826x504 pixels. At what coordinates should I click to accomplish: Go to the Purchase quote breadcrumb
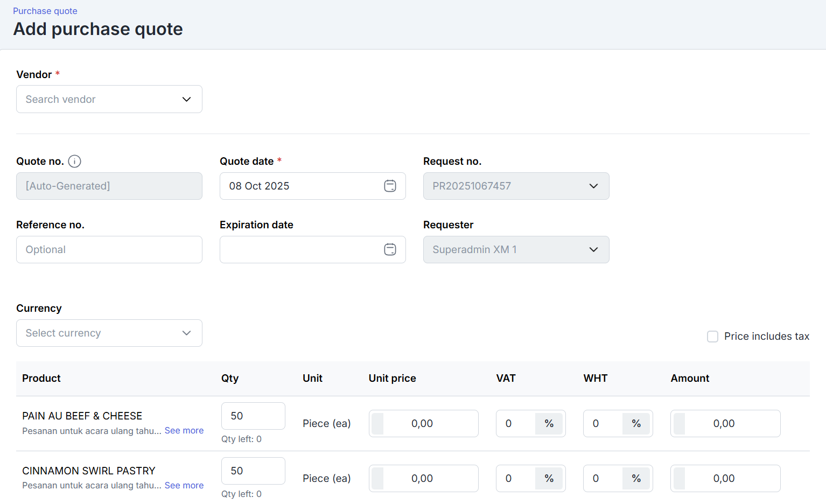click(45, 11)
